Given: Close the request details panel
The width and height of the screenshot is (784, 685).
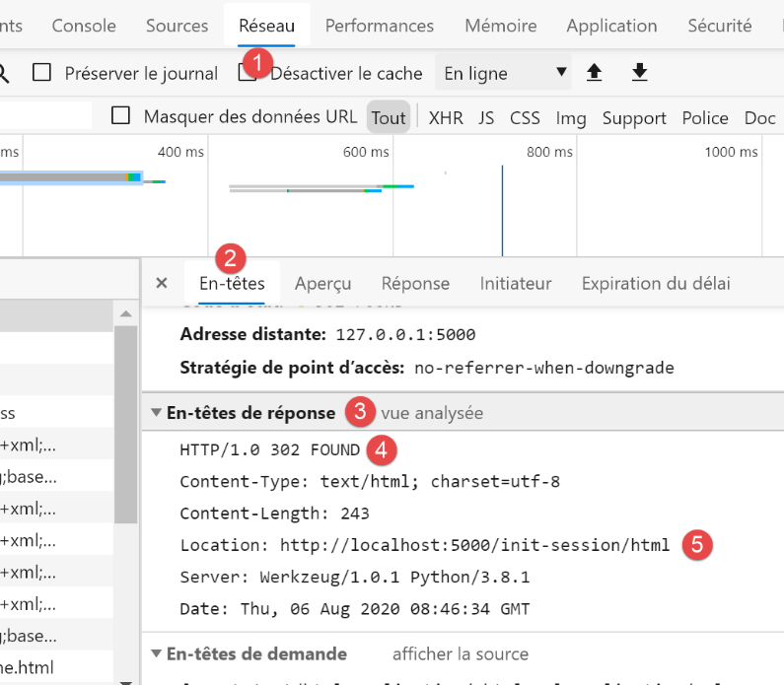Looking at the screenshot, I should click(162, 283).
